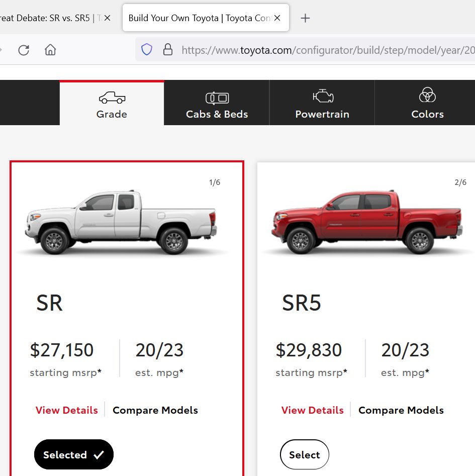The height and width of the screenshot is (476, 475).
Task: Open a new browser tab
Action: (305, 18)
